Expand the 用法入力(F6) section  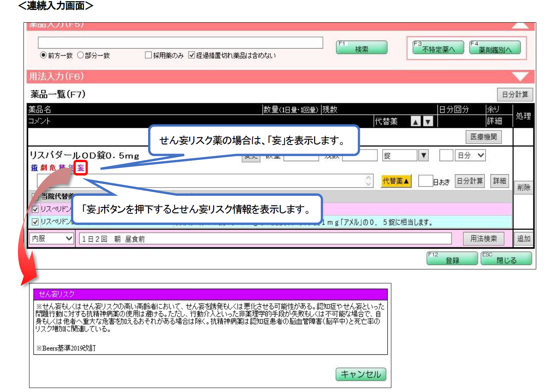click(x=520, y=76)
